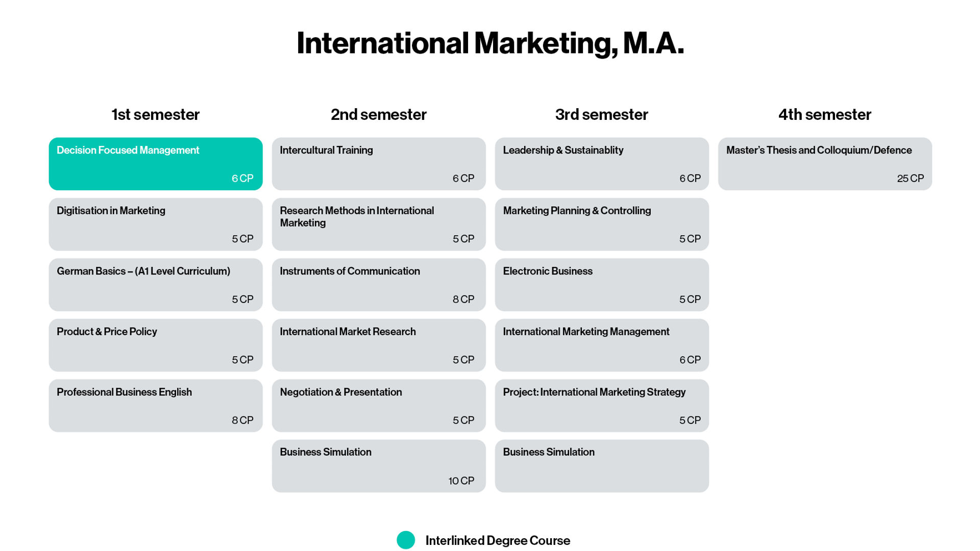Open Professional Business English module

pos(156,406)
